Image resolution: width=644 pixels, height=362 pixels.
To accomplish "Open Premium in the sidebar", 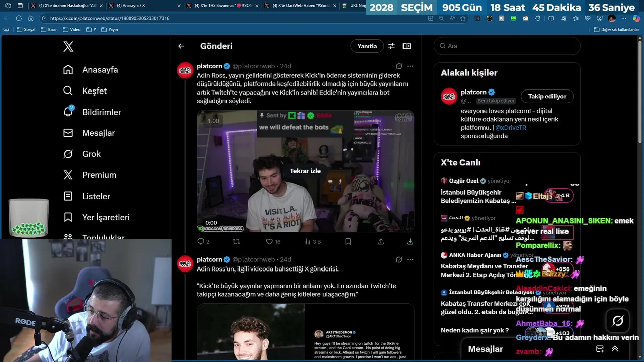I will point(90,175).
